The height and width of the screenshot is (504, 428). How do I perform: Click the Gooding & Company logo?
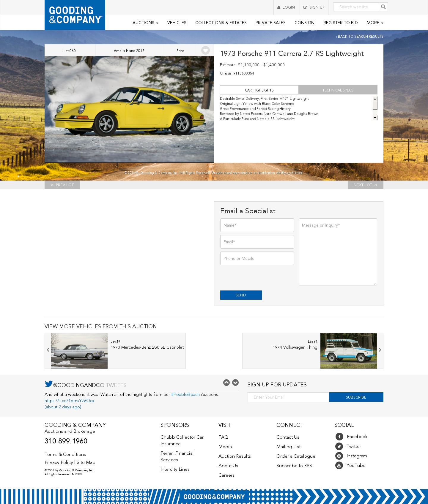click(x=75, y=15)
